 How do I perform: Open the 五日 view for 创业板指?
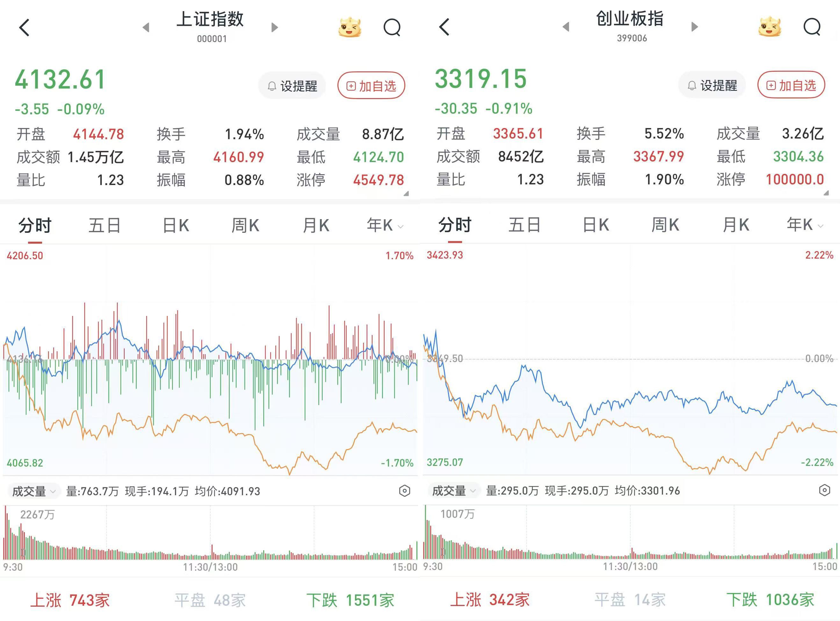[x=525, y=225]
